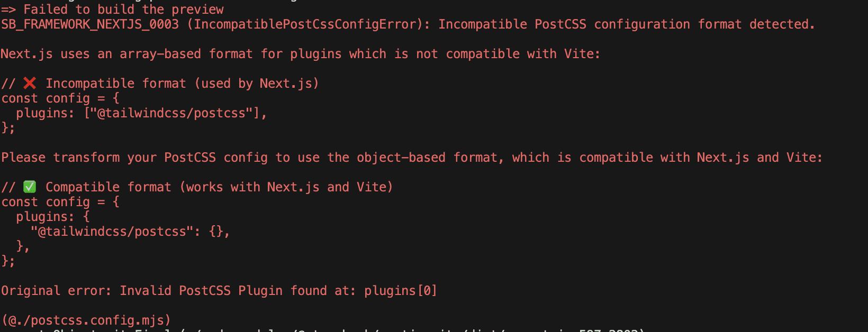The image size is (868, 332).
Task: Click first 'const config = {' line
Action: pyautogui.click(x=60, y=98)
